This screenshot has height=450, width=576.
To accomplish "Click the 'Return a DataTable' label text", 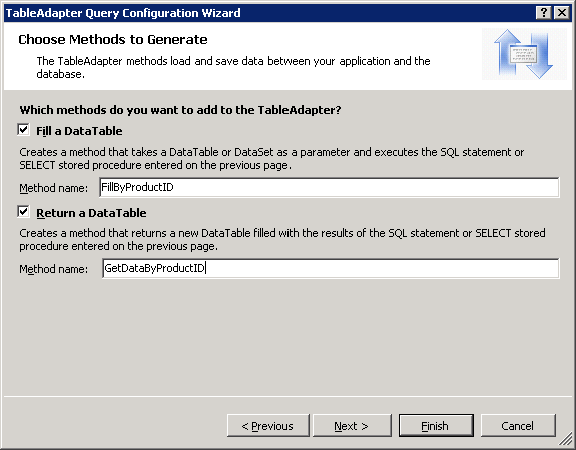I will click(x=91, y=213).
